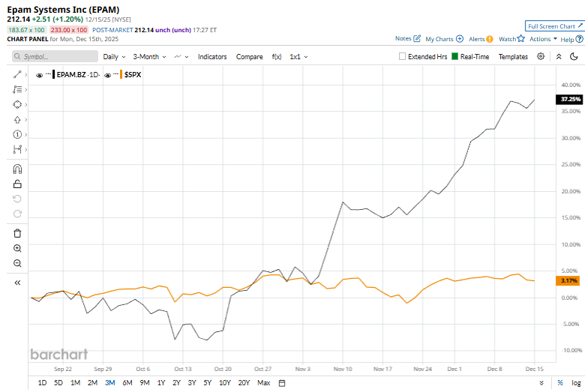Open chart settings gear icon
This screenshot has width=585, height=392.
pyautogui.click(x=541, y=56)
